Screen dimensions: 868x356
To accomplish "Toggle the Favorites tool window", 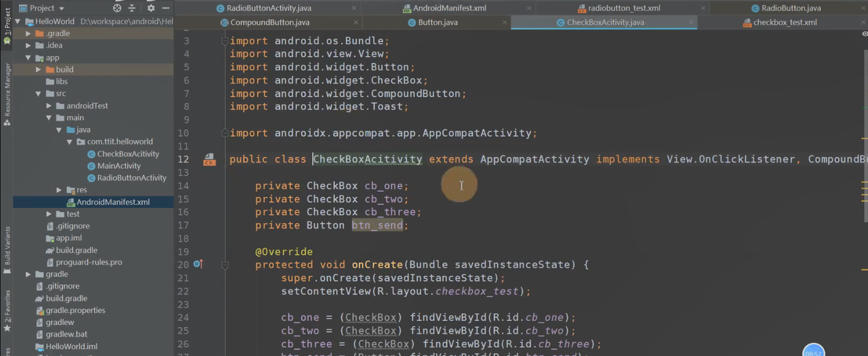I will (7, 309).
